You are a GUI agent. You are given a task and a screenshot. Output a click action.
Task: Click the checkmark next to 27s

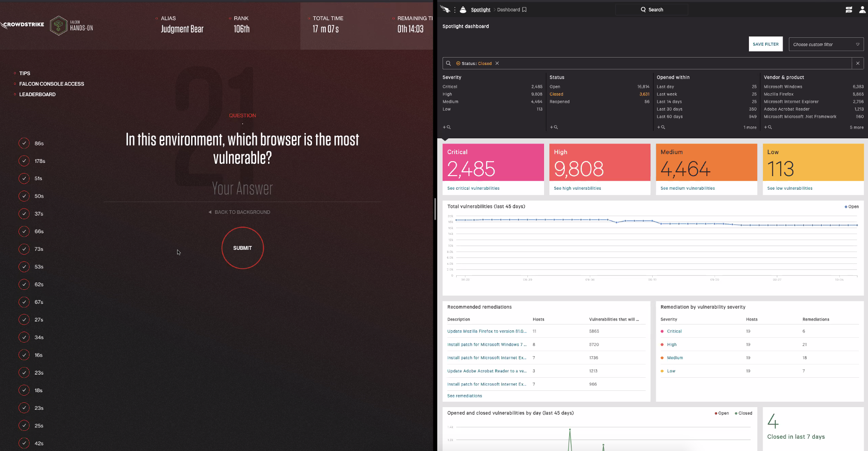24,320
